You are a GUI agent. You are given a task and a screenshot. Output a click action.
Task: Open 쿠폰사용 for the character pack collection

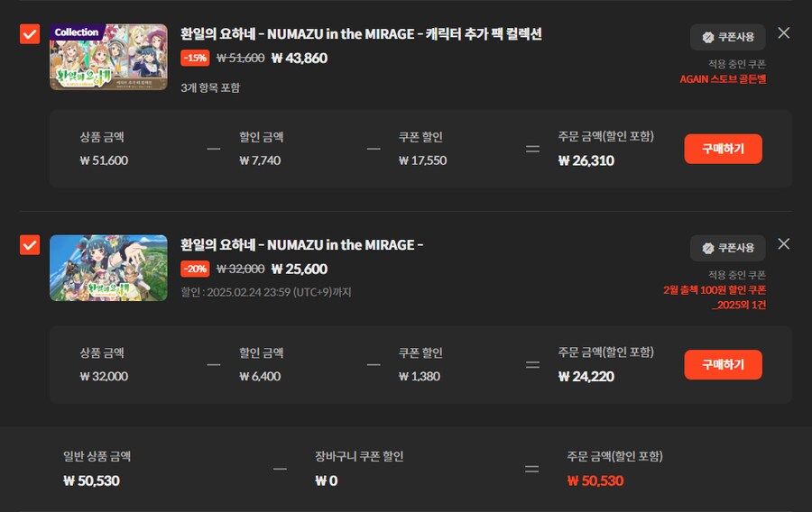pos(727,37)
